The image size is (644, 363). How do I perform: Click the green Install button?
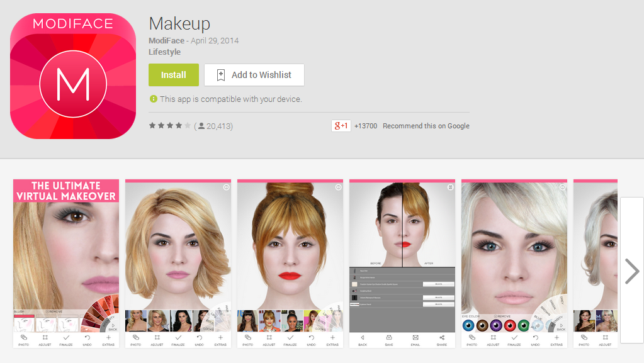pyautogui.click(x=173, y=75)
